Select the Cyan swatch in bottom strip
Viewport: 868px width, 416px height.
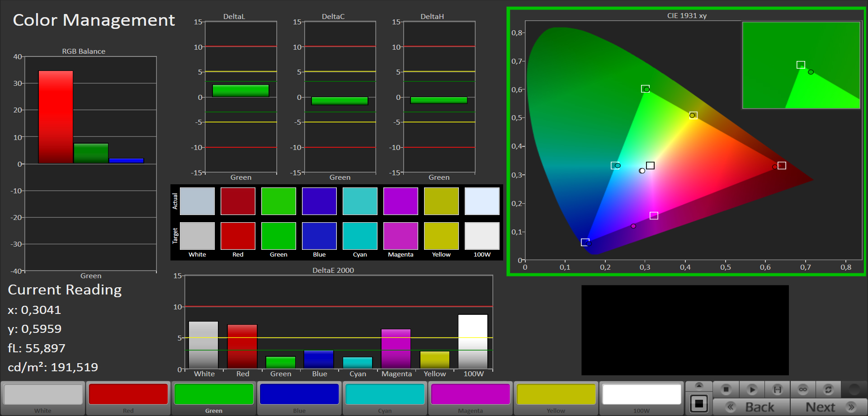[385, 395]
